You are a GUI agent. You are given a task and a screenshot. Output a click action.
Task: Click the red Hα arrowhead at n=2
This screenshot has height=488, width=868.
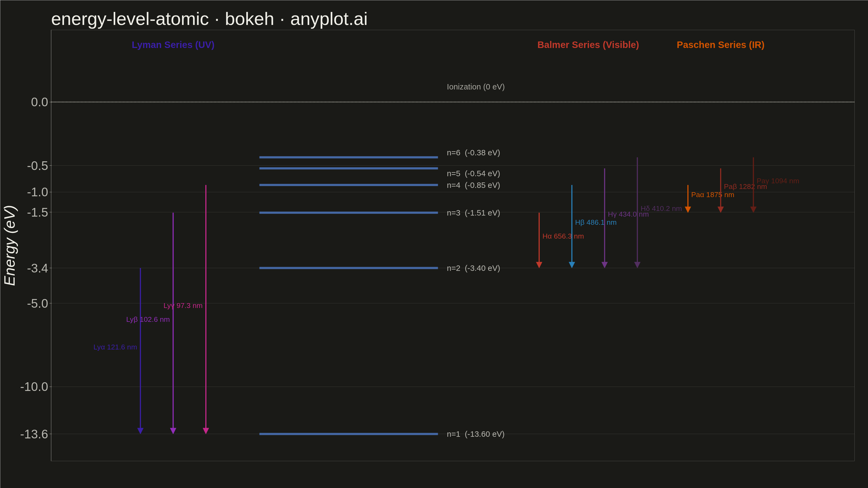click(539, 265)
